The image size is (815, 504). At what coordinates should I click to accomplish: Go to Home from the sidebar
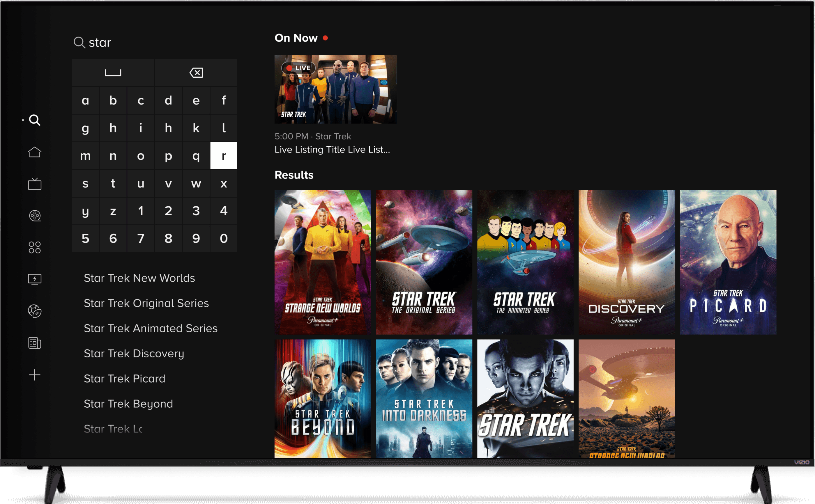coord(35,152)
